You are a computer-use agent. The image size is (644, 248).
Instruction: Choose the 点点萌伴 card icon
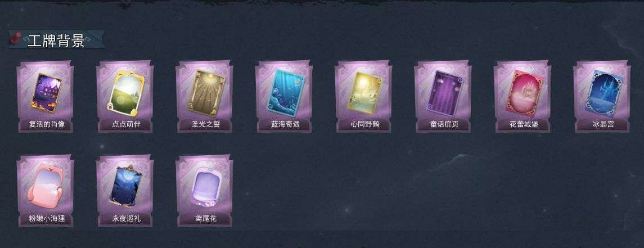(x=125, y=97)
